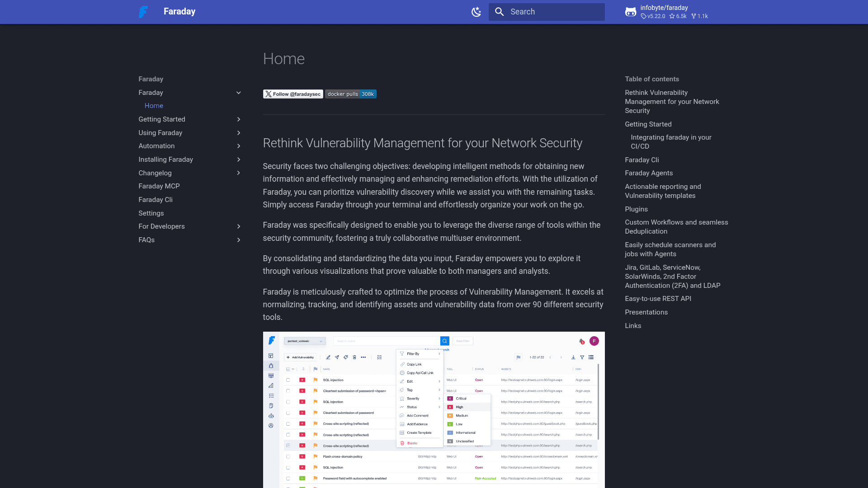Focus the Search input field
Viewport: 868px width, 488px height.
click(x=547, y=12)
